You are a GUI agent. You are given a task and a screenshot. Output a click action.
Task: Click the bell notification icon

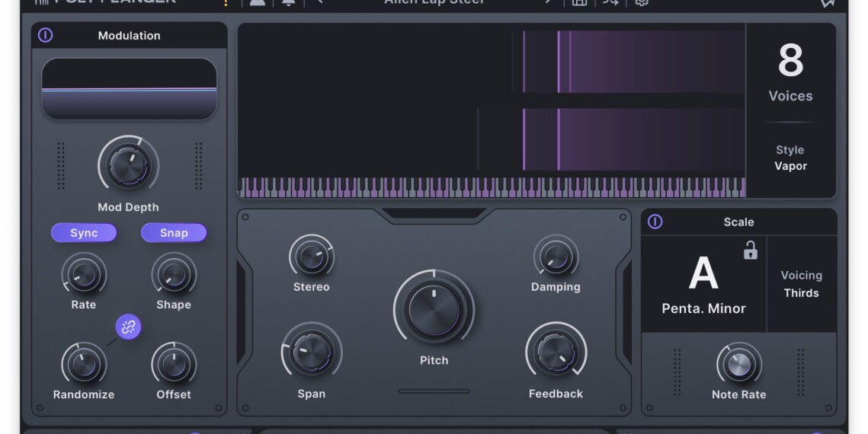(288, 2)
